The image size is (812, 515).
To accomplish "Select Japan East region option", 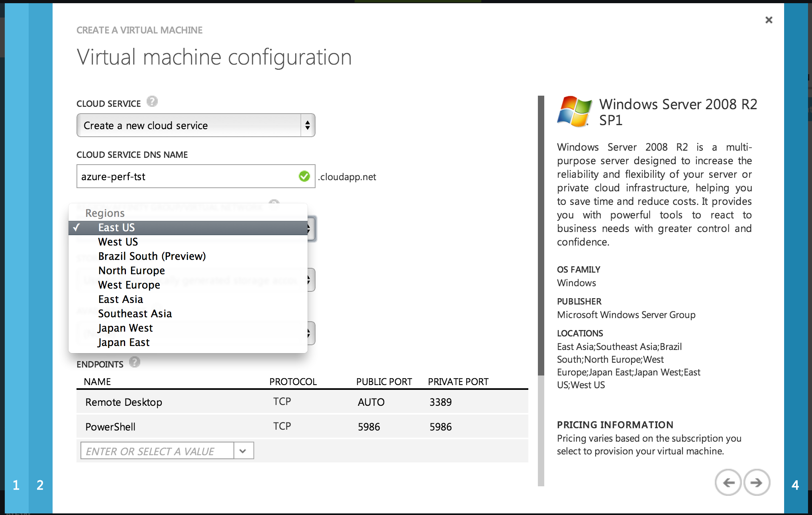I will click(124, 342).
